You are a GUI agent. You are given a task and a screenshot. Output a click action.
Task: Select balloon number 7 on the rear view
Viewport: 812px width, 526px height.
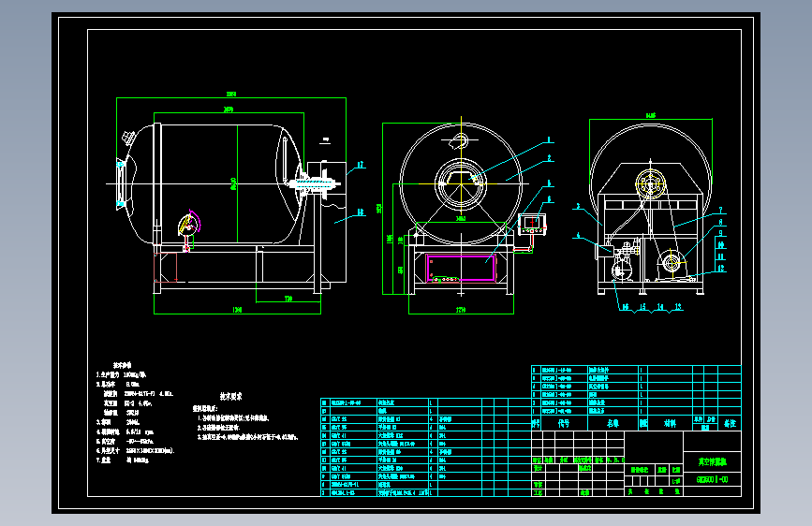[x=720, y=211]
